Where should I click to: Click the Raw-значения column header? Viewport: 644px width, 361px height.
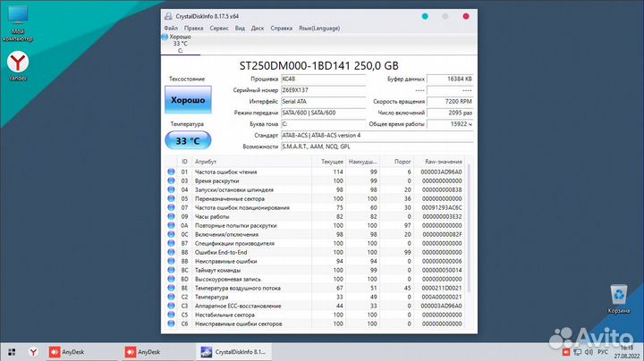[x=441, y=162]
